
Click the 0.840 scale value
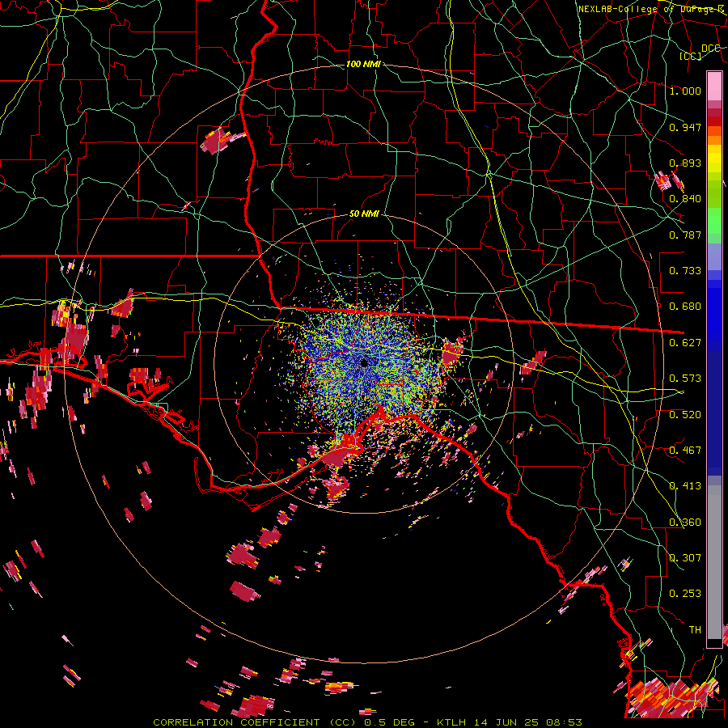pyautogui.click(x=685, y=199)
